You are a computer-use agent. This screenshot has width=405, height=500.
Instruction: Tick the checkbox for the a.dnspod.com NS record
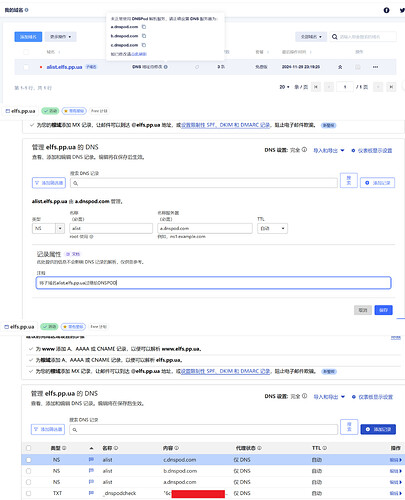(28, 482)
